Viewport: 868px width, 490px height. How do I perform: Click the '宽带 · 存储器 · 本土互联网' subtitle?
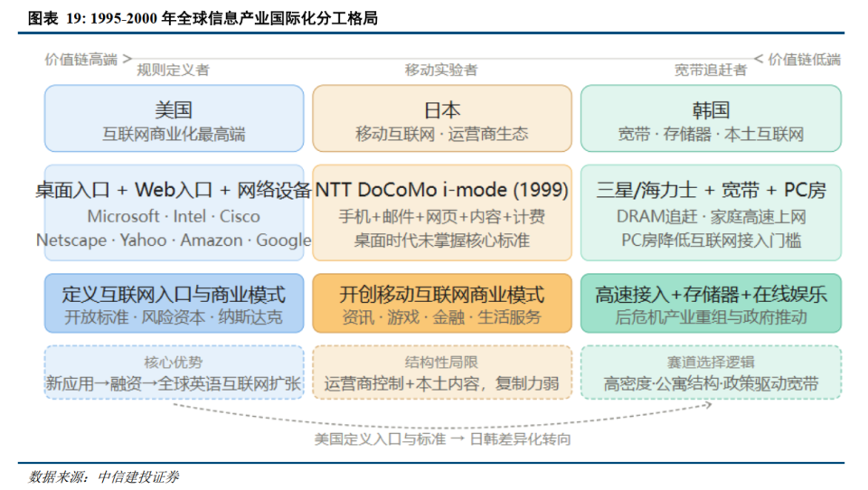click(x=711, y=134)
